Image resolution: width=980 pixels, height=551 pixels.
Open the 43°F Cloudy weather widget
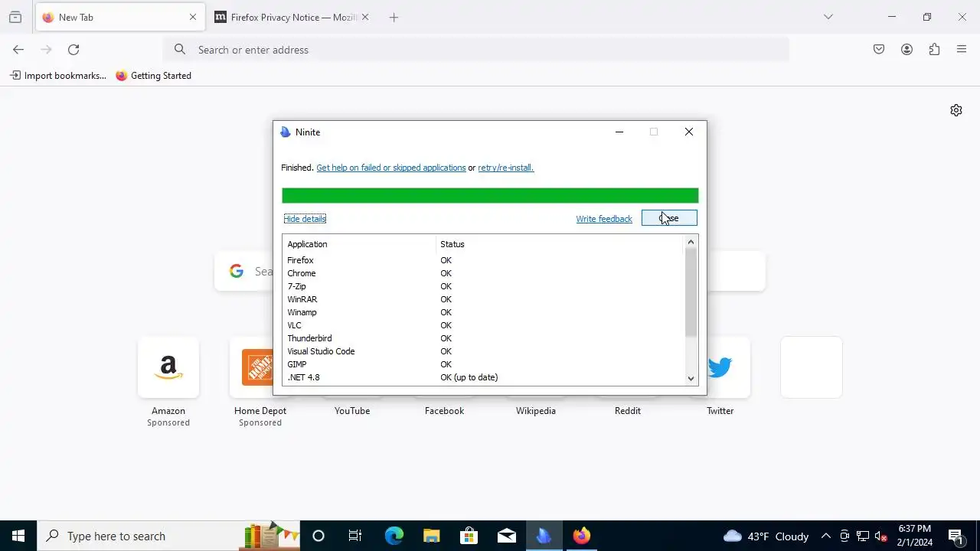pyautogui.click(x=766, y=536)
